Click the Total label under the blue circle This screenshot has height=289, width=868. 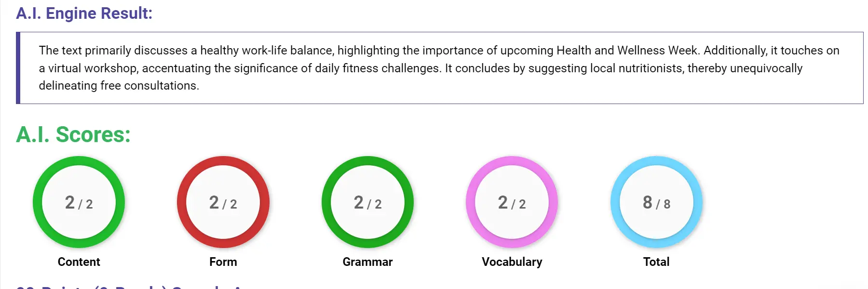[656, 262]
